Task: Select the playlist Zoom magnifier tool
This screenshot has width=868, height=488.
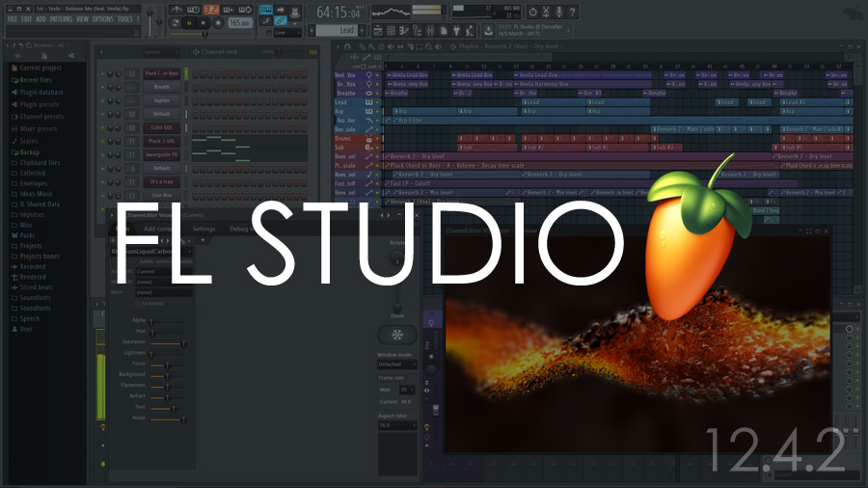Action: pyautogui.click(x=428, y=46)
